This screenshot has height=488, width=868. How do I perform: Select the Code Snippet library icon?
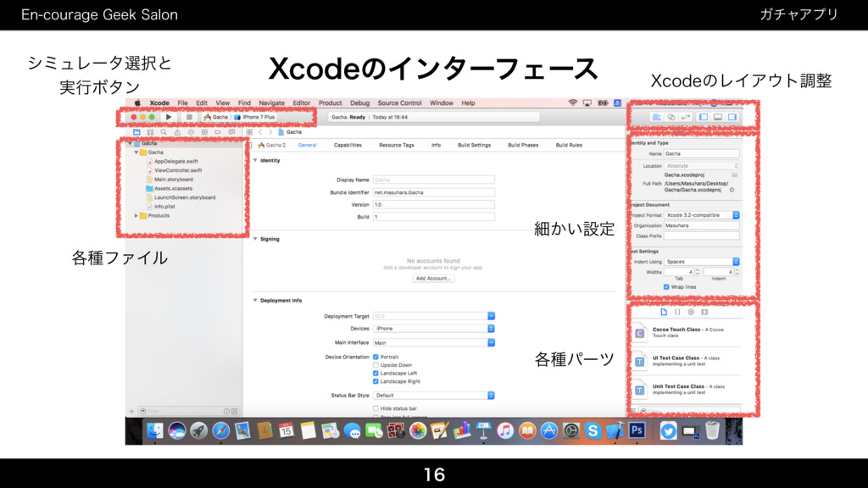click(x=677, y=312)
